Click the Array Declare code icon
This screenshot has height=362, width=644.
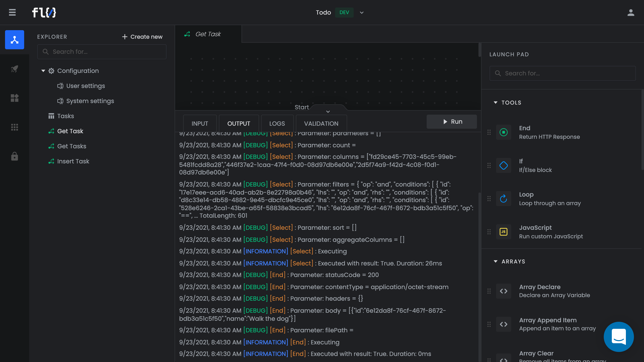(x=504, y=291)
